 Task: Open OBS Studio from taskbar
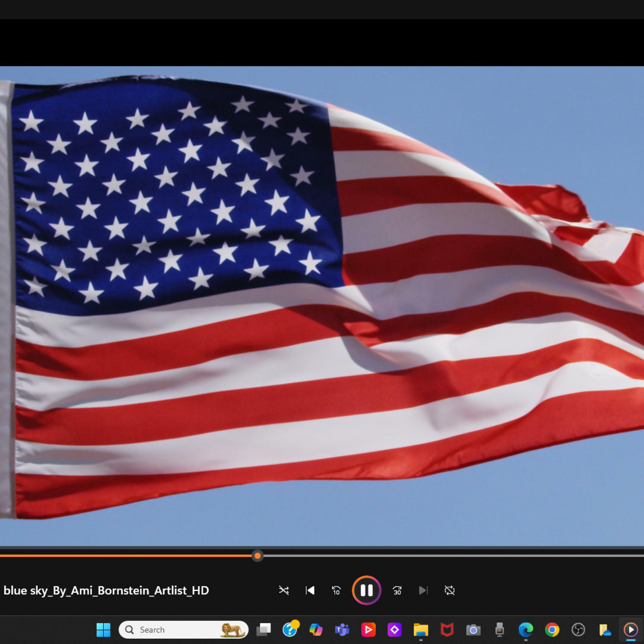coord(578,630)
